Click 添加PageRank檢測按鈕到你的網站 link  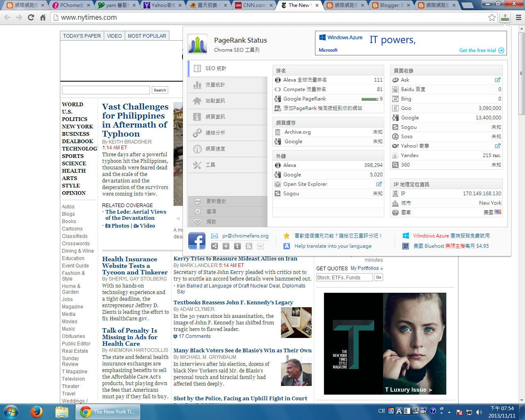322,108
